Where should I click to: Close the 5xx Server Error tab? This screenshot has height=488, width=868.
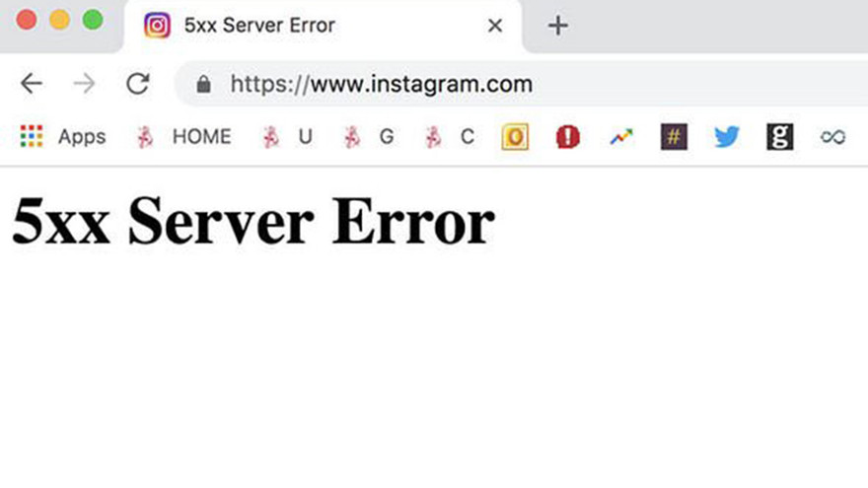(495, 26)
